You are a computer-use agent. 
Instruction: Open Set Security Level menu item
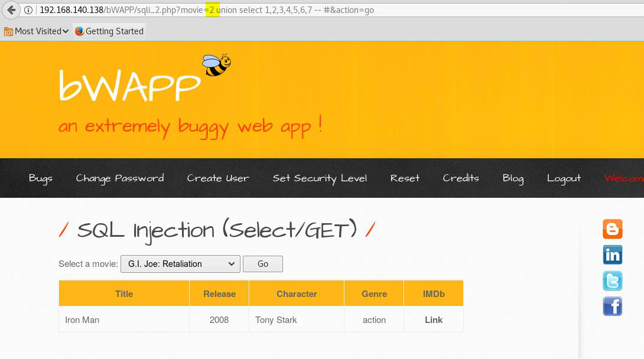320,178
